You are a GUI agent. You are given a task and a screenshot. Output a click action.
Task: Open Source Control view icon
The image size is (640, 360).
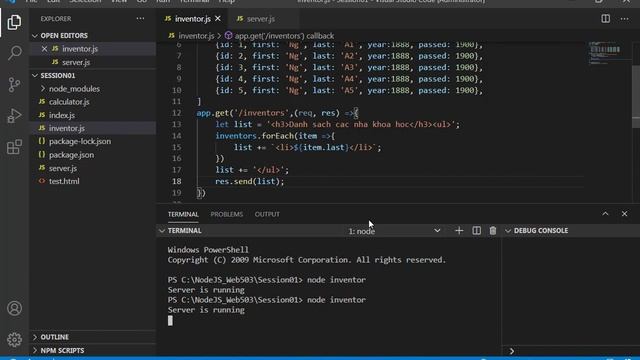pos(14,84)
